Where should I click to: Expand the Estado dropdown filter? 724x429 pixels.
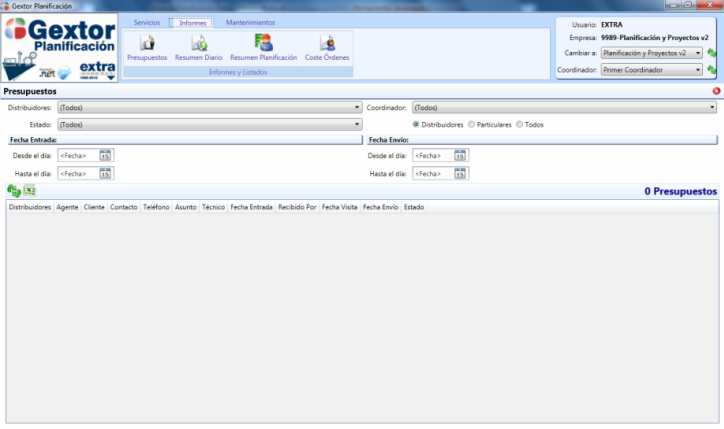click(x=357, y=125)
